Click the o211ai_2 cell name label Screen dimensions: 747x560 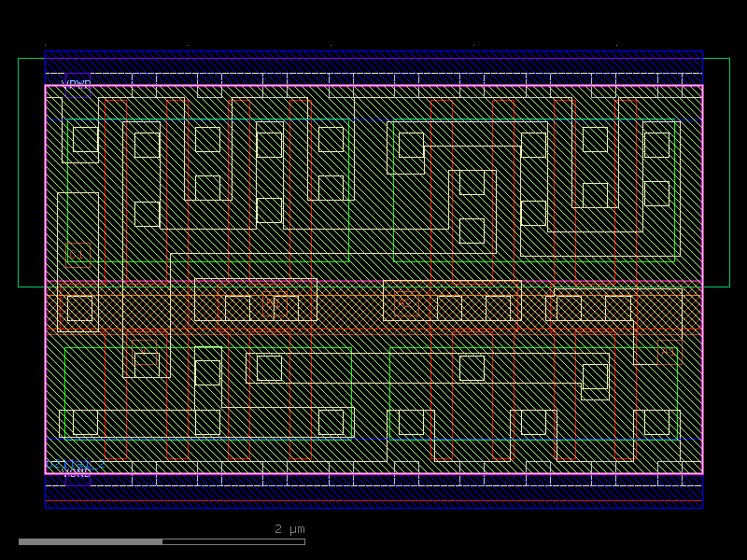[75, 465]
